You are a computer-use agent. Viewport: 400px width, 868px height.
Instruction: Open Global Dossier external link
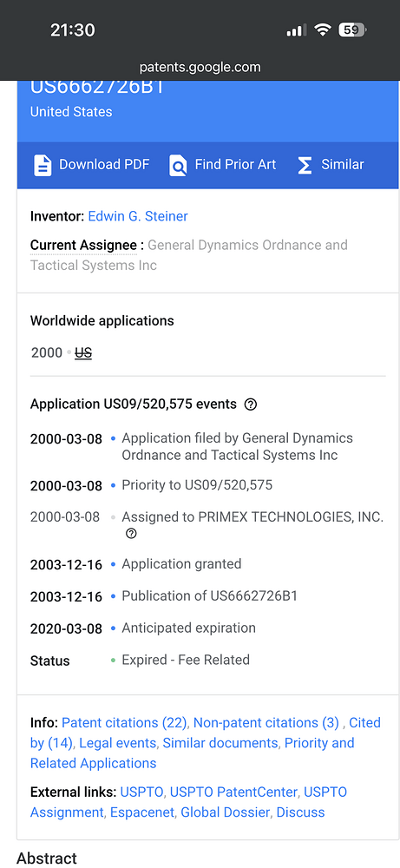click(x=225, y=812)
